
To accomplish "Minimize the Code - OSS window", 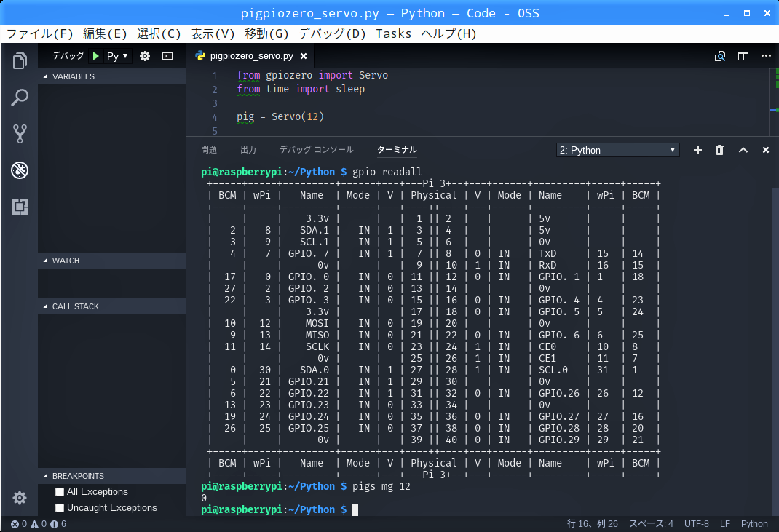I will coord(727,13).
